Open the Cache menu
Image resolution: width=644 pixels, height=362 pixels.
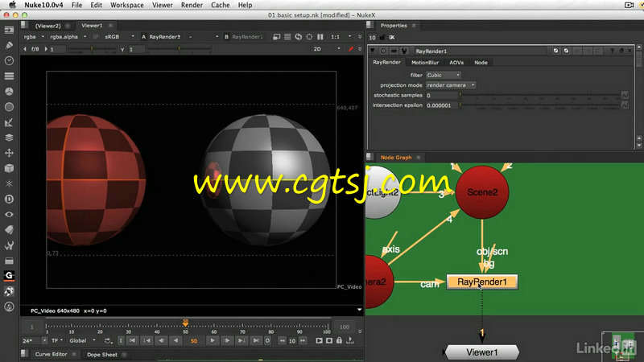point(220,5)
